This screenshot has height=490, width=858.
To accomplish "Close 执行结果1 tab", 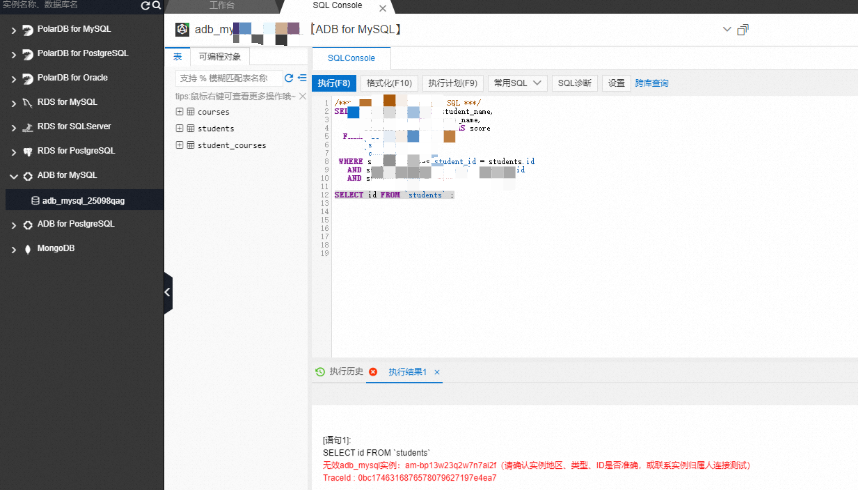I will 437,372.
